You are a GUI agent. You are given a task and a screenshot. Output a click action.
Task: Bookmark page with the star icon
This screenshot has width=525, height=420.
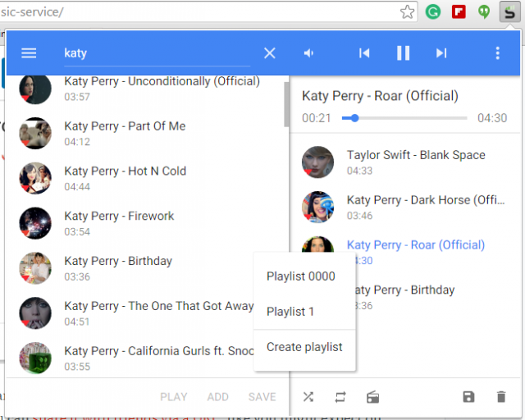408,11
